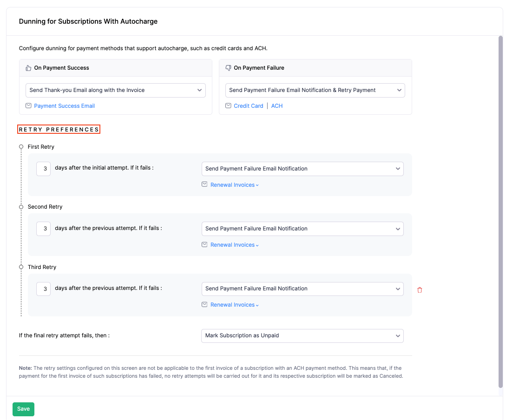Open the Payment Success Email link

64,105
